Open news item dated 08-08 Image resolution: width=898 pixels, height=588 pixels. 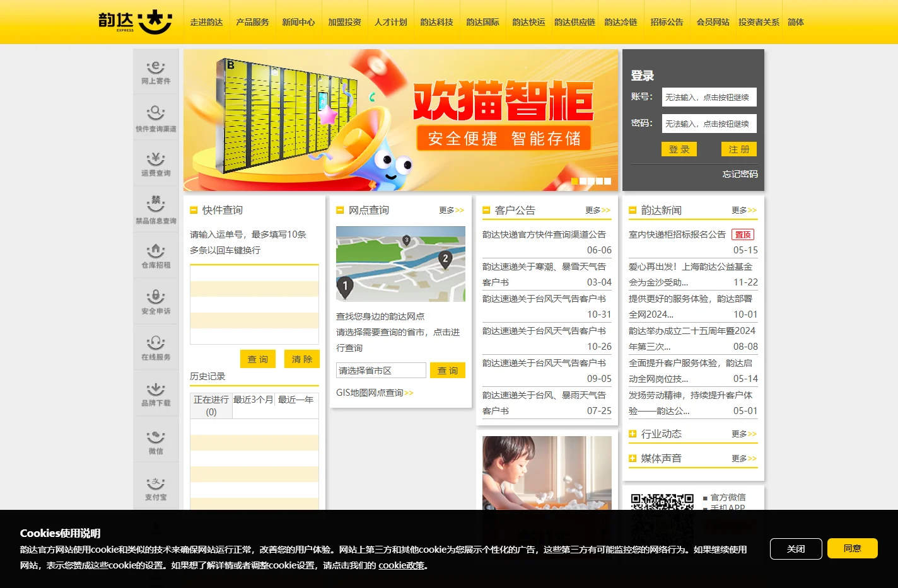pyautogui.click(x=693, y=338)
